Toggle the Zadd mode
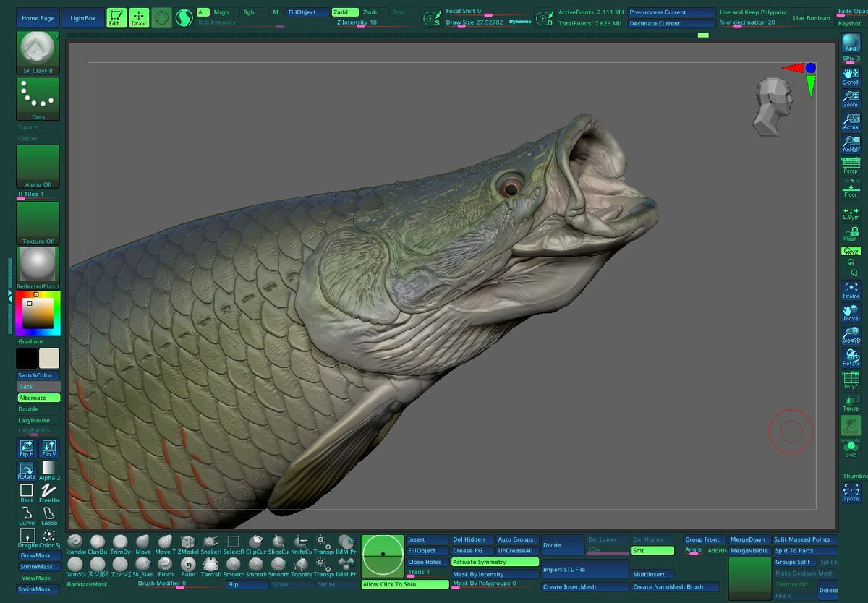This screenshot has height=603, width=868. pyautogui.click(x=344, y=12)
